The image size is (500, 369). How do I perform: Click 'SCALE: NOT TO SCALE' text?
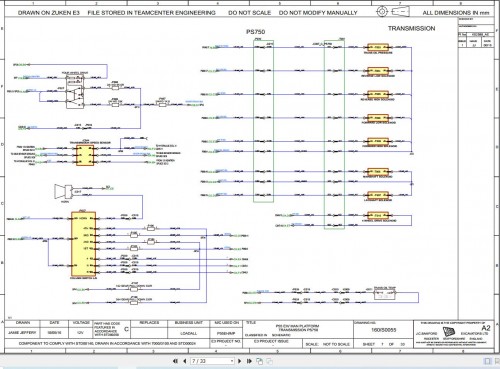327,344
